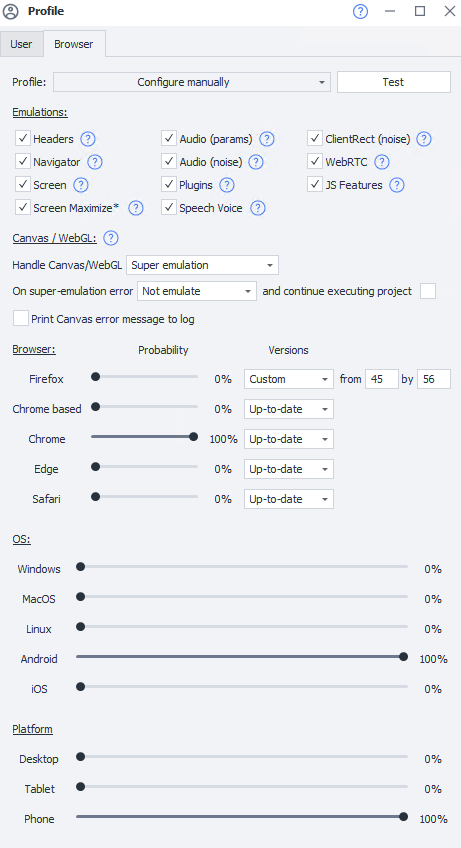Open the title bar help icon
The width and height of the screenshot is (461, 848).
pyautogui.click(x=360, y=11)
